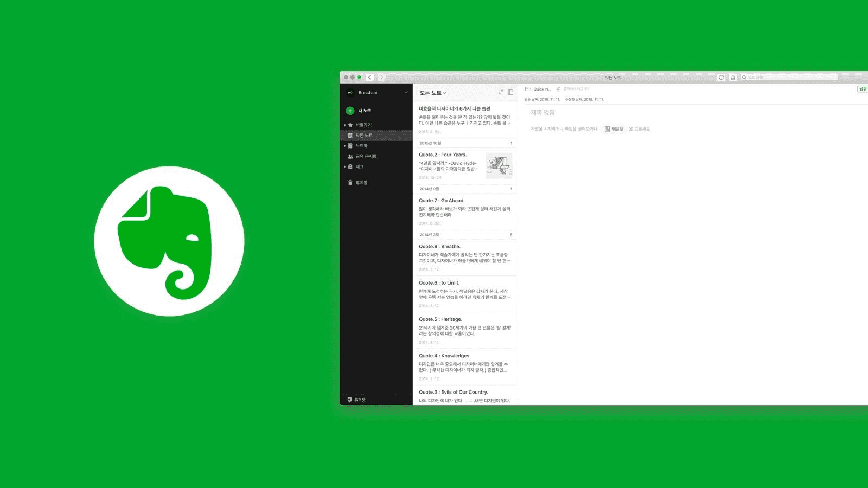Click the 2014년 9월 group header
The height and width of the screenshot is (488, 868).
pos(465,189)
